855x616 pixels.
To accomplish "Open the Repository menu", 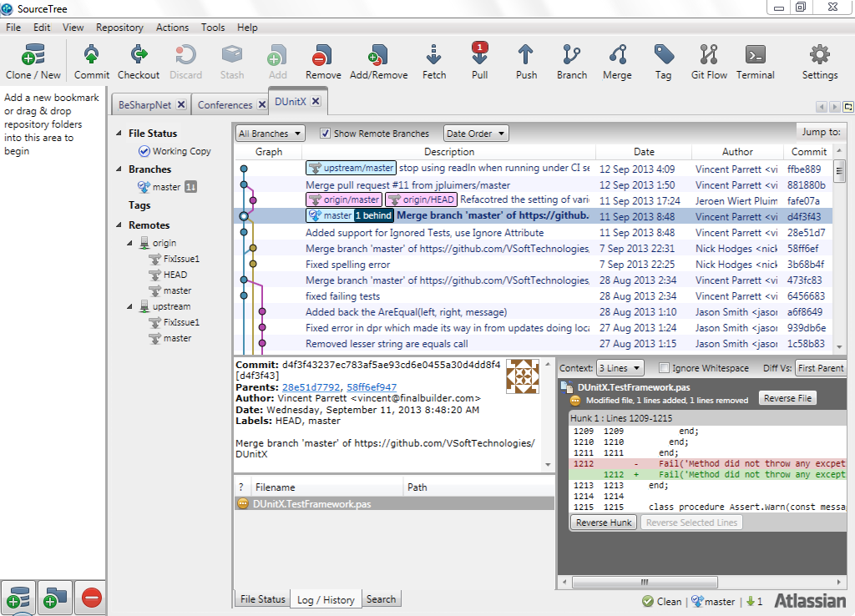I will click(x=119, y=28).
